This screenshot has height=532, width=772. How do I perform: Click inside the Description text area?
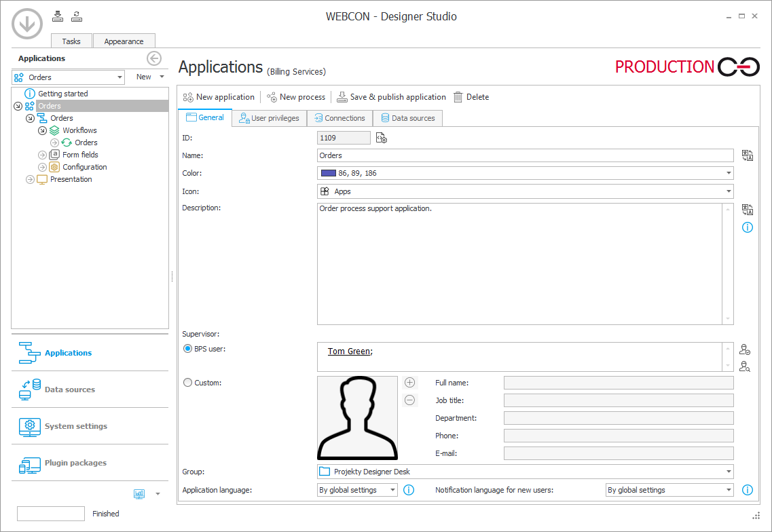[x=520, y=264]
